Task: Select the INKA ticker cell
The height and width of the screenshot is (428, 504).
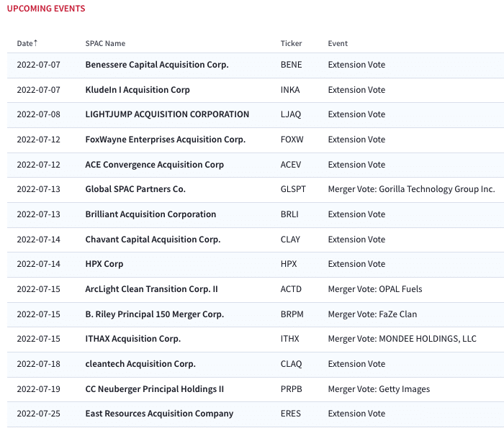Action: [290, 90]
